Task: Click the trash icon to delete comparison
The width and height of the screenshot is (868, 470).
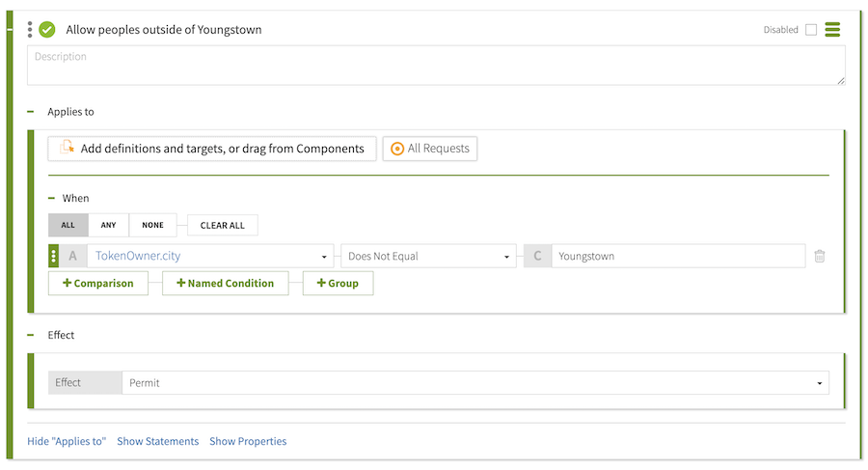Action: (819, 257)
